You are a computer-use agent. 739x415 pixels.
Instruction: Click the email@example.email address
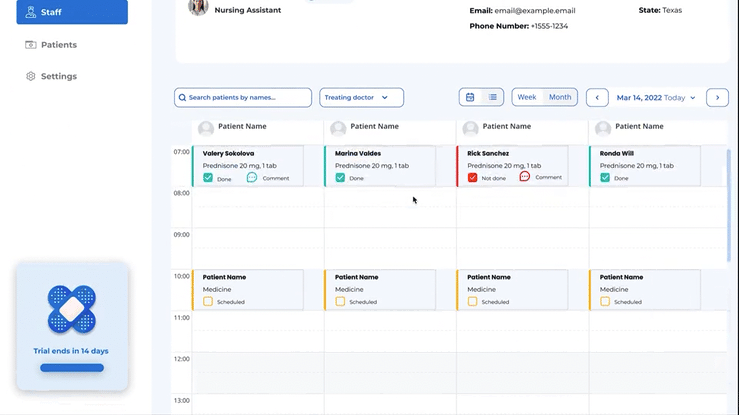point(534,10)
